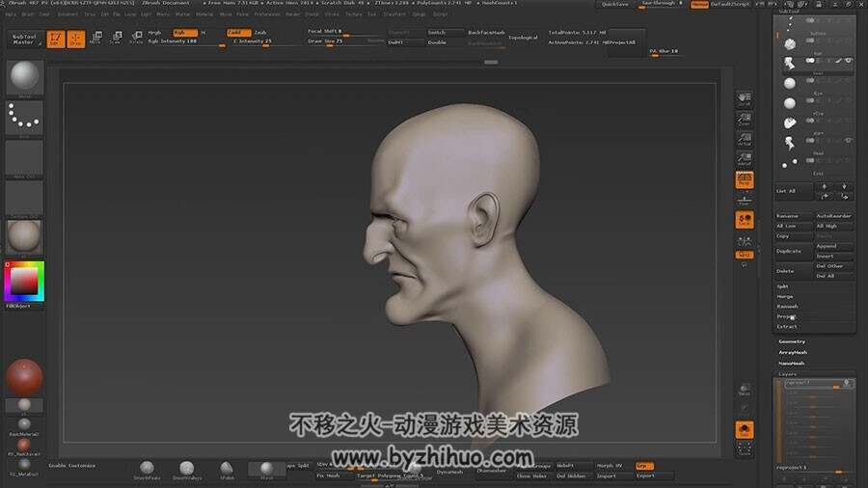Image resolution: width=868 pixels, height=488 pixels.
Task: Open the current brush thumbnail
Action: [x=24, y=78]
